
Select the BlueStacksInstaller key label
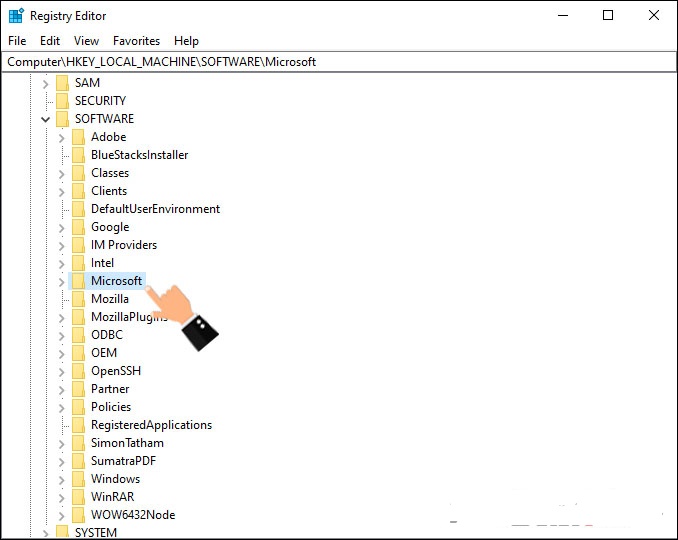(140, 155)
